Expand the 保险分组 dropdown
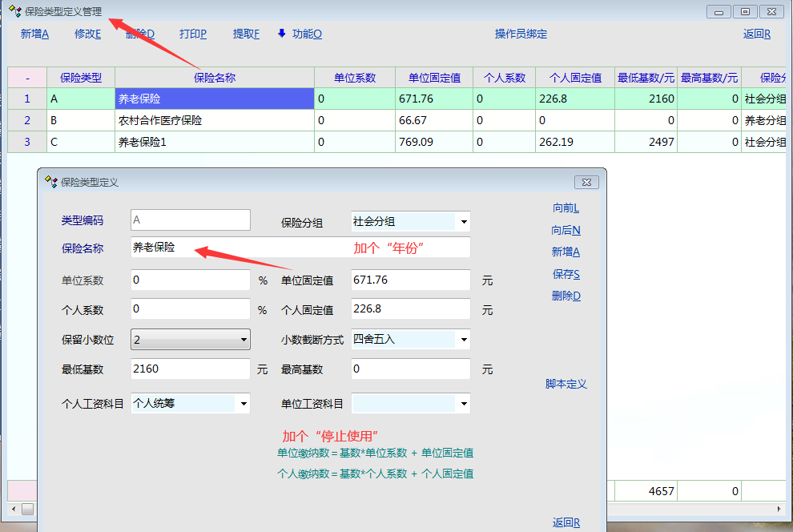Screen dimensions: 793x532 pyautogui.click(x=464, y=222)
